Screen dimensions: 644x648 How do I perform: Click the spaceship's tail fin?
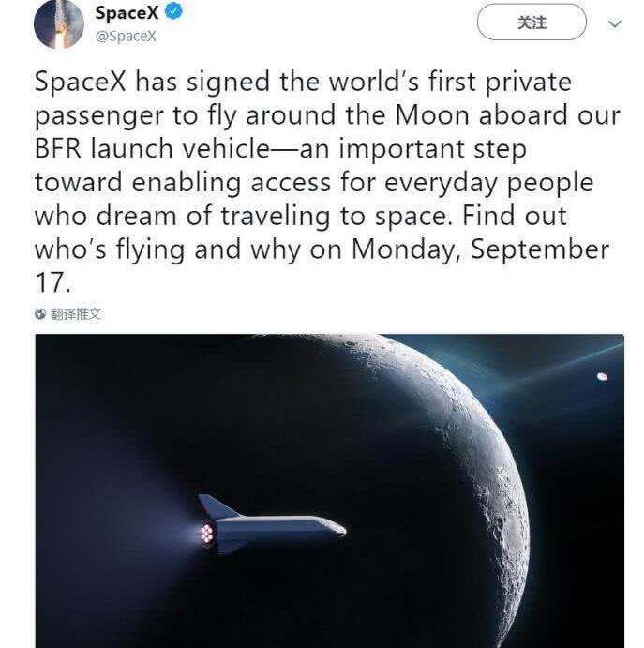(217, 507)
